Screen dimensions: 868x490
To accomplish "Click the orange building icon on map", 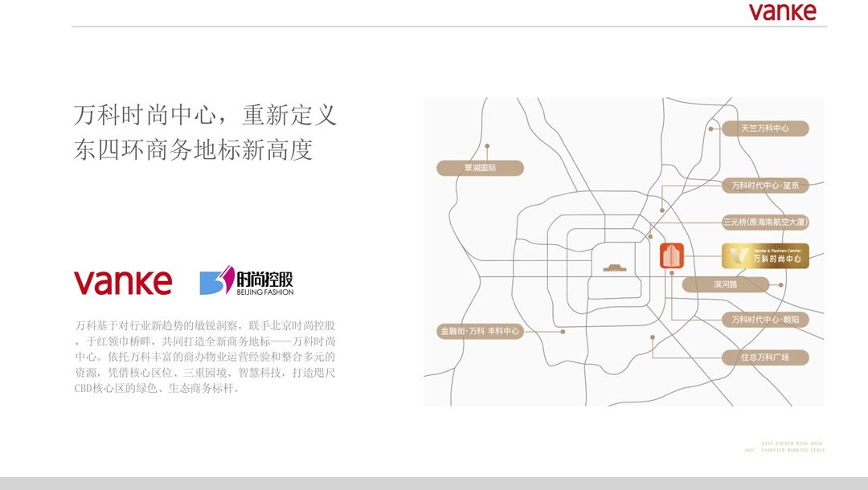I will tap(671, 255).
